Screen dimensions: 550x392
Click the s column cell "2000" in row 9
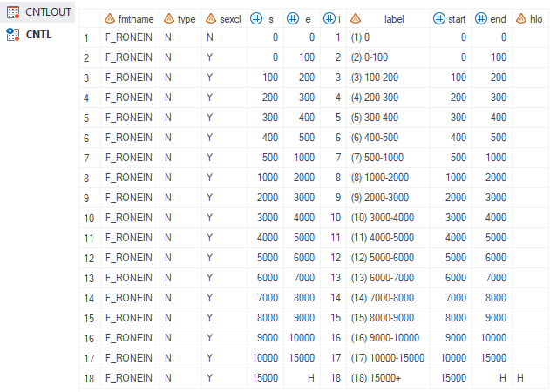click(268, 198)
